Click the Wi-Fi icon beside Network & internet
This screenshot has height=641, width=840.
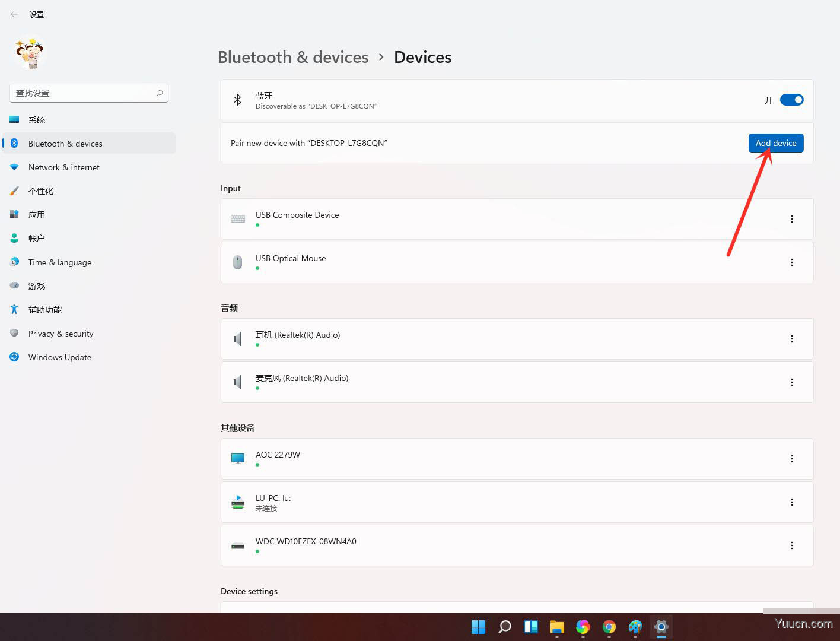coord(14,167)
